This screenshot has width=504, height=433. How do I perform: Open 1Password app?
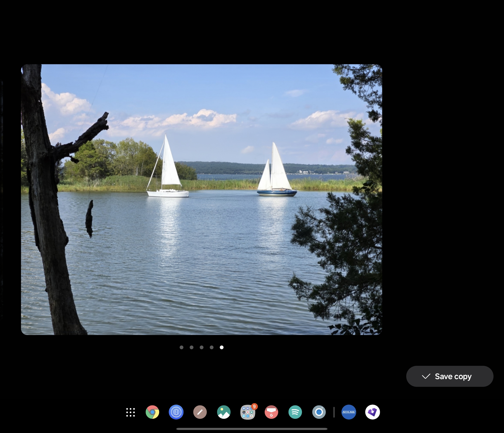(x=176, y=412)
